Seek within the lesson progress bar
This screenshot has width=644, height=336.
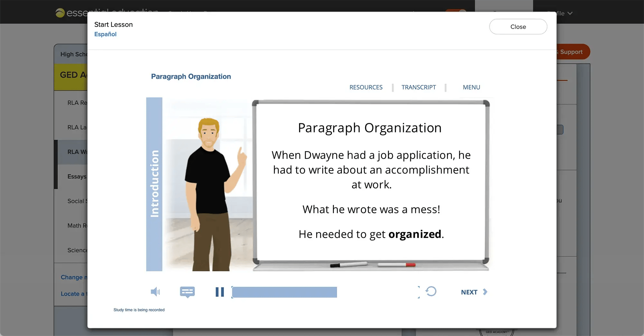tap(325, 292)
